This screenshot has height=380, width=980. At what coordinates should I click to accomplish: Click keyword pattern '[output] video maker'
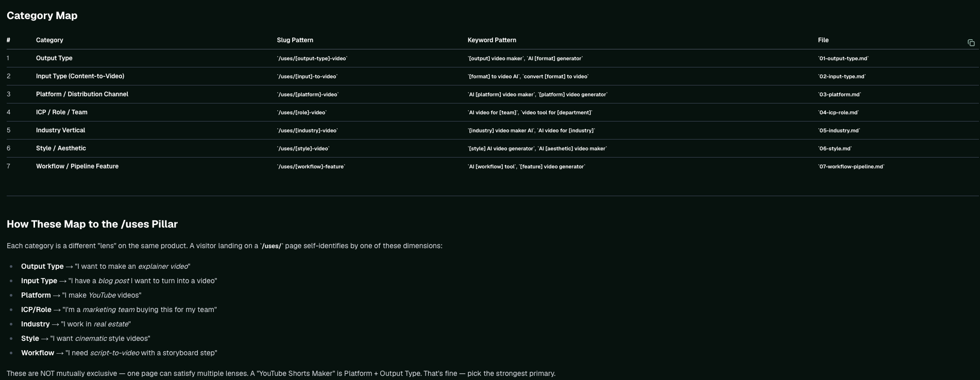tap(495, 59)
